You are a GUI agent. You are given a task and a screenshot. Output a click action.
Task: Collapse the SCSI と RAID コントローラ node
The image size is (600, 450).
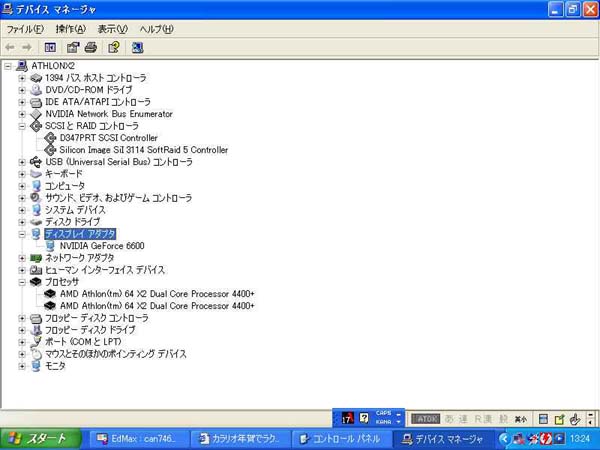[x=22, y=126]
